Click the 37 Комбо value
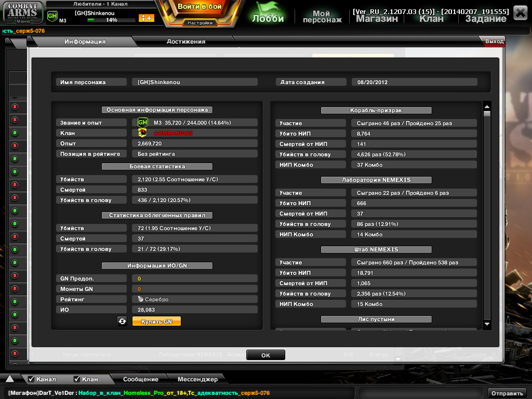 point(414,165)
